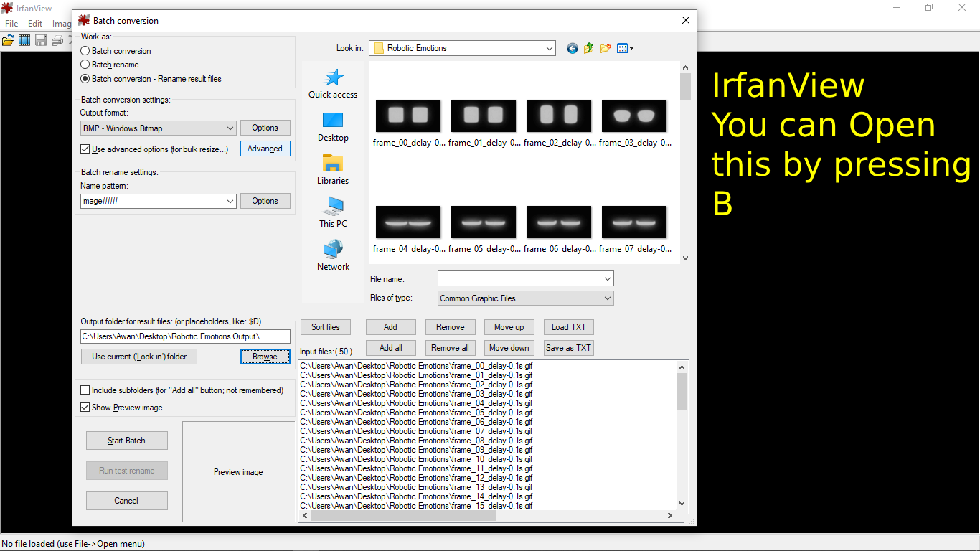Click the Save as TXT button

coord(569,348)
